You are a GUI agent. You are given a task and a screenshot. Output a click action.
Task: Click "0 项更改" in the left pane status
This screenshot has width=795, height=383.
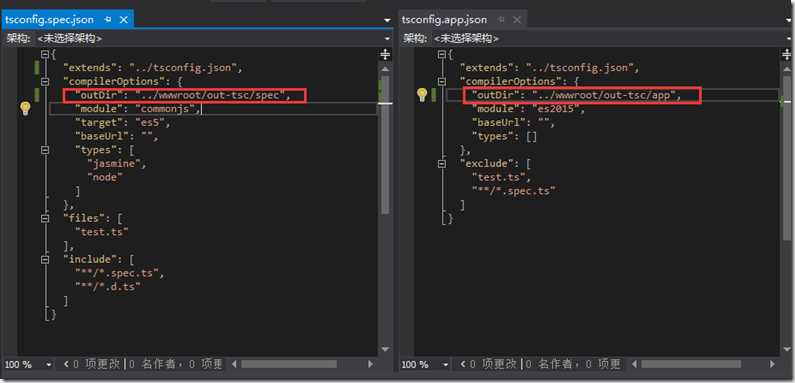pyautogui.click(x=95, y=364)
